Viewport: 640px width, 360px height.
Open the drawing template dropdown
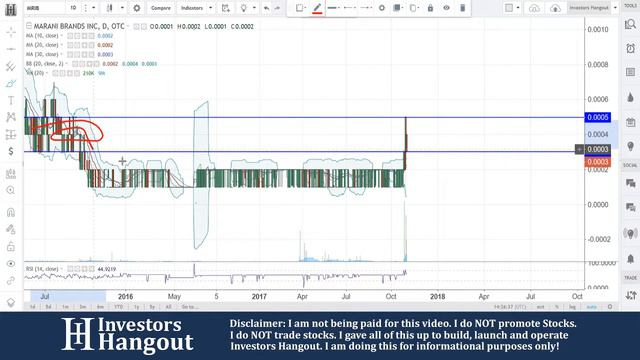301,8
